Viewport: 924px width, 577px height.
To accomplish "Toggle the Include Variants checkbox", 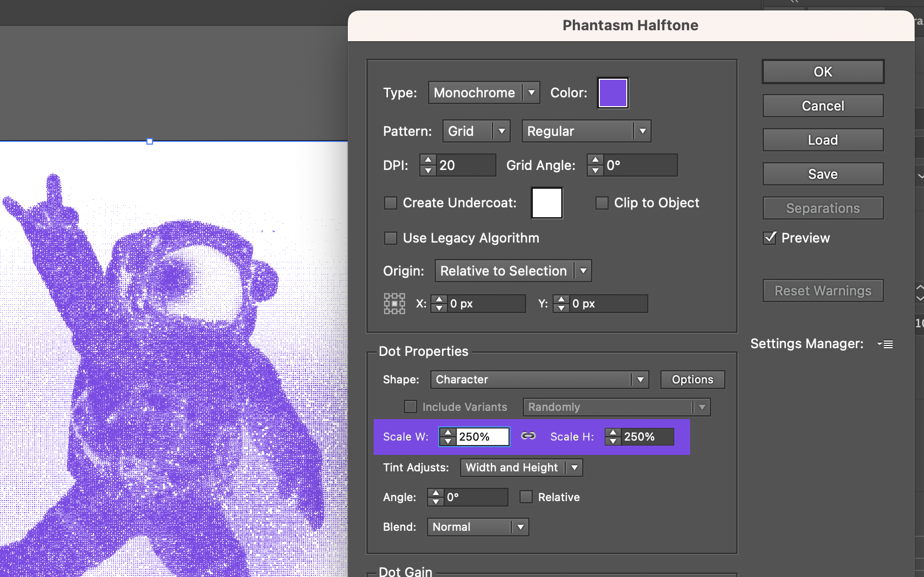I will (411, 406).
